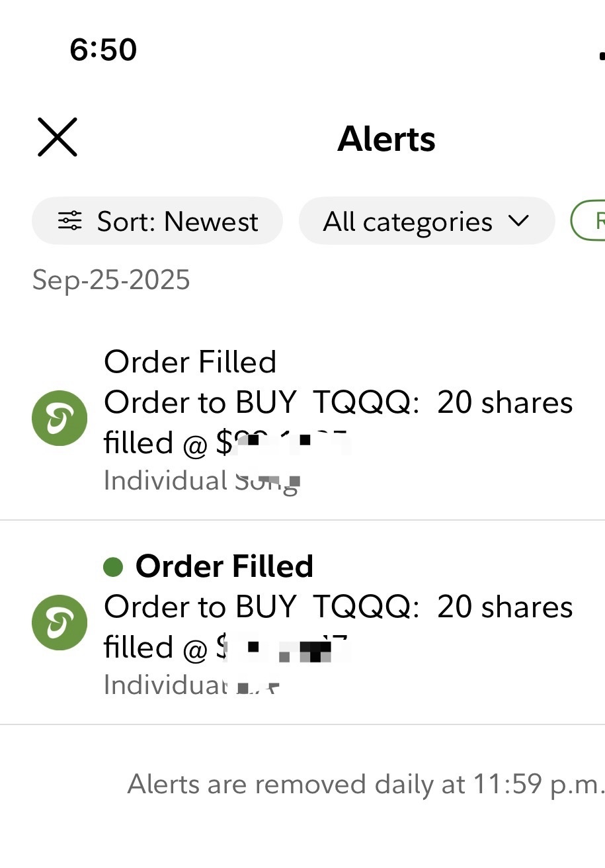This screenshot has width=605, height=868.
Task: Close the Alerts screen with X
Action: tap(58, 137)
